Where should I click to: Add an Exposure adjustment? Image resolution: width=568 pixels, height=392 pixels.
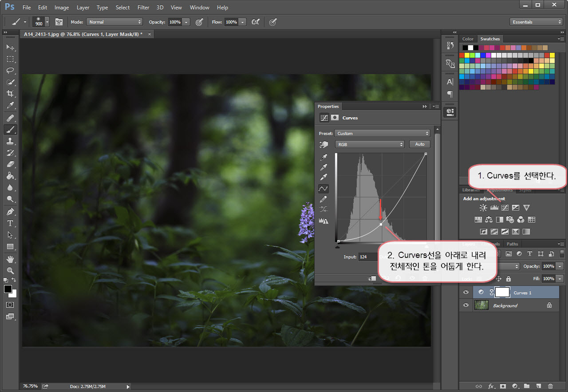tap(516, 207)
